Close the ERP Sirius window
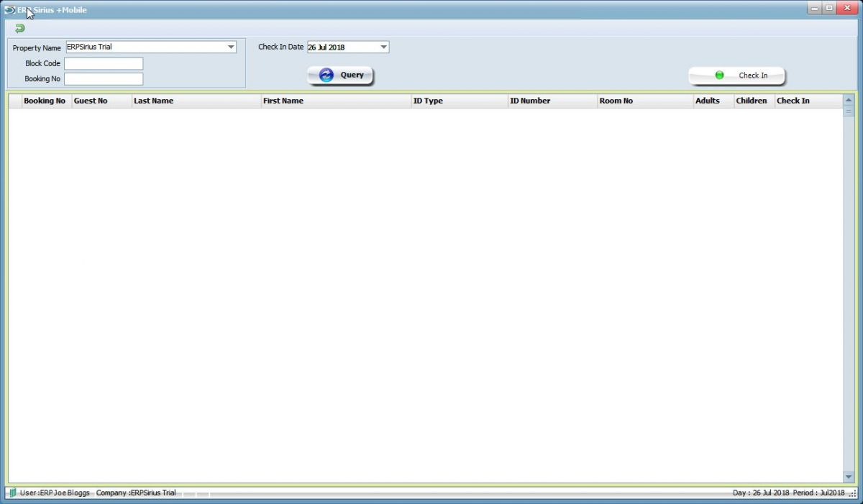The image size is (863, 504). (x=847, y=9)
